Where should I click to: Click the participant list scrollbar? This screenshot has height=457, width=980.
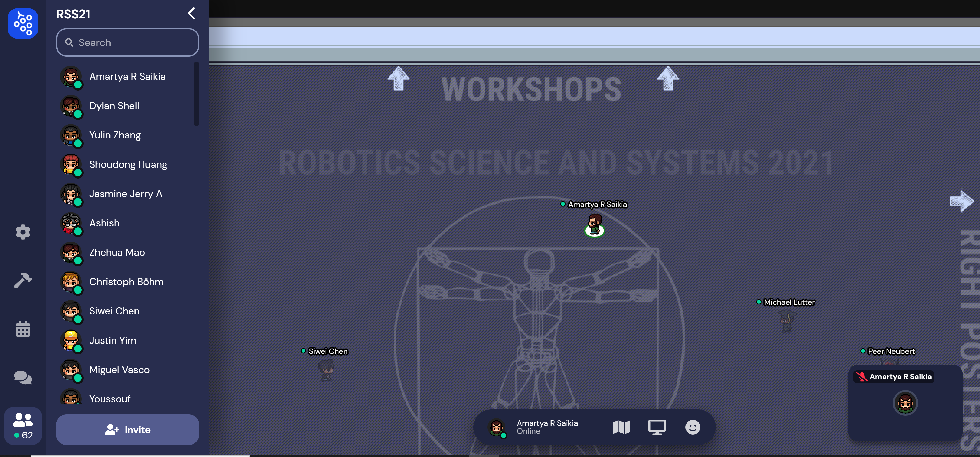tap(196, 94)
